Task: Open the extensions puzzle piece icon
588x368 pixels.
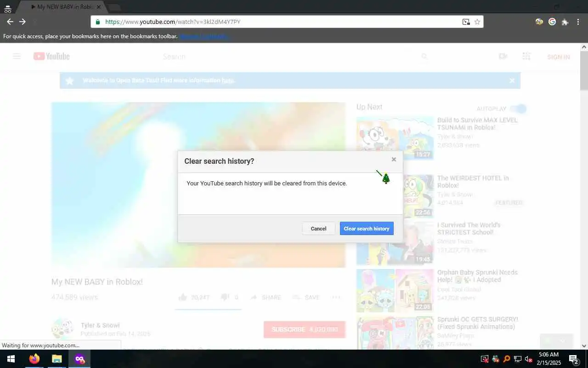Action: coord(565,22)
